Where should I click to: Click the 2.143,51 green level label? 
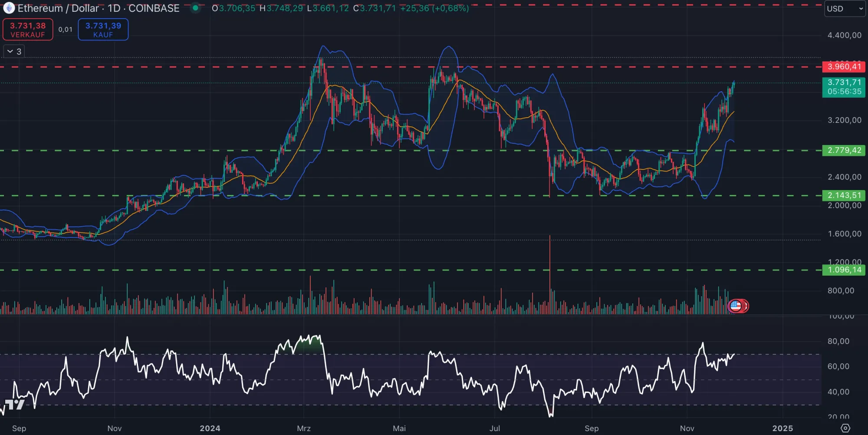click(844, 195)
